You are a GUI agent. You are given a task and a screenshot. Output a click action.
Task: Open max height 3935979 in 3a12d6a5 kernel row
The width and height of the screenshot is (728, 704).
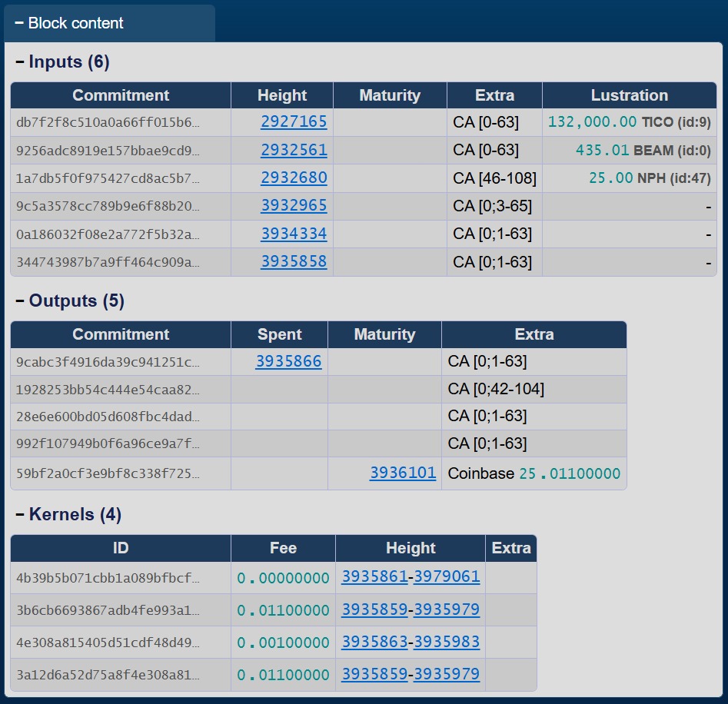[447, 674]
